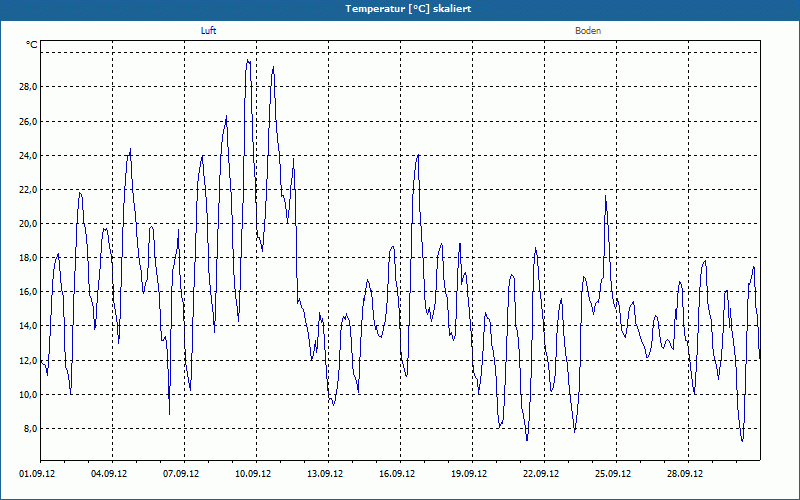Click the 13.09.12 date label
Screen dimensions: 800x500
(x=324, y=474)
